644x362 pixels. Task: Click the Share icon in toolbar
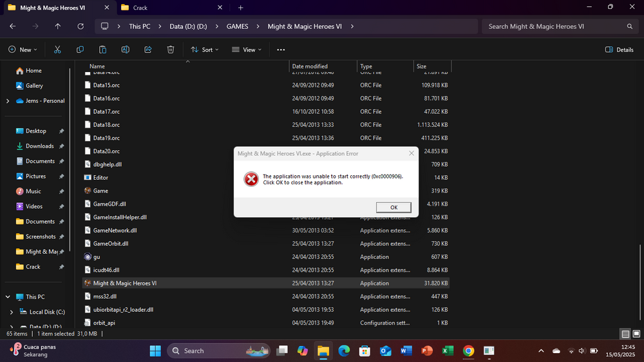coord(148,50)
